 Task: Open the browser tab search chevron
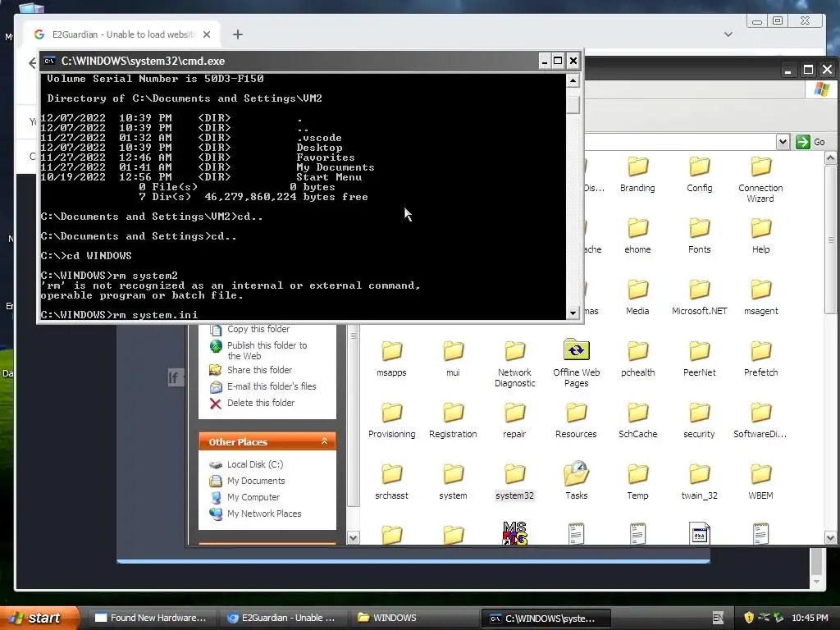pyautogui.click(x=728, y=34)
